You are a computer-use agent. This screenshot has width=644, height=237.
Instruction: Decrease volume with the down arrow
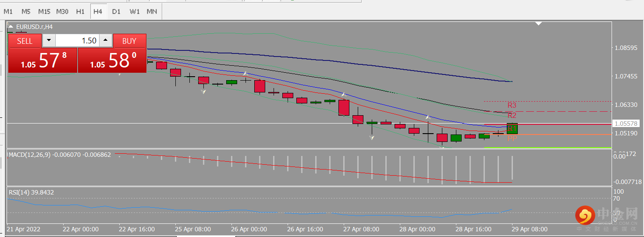pyautogui.click(x=49, y=41)
